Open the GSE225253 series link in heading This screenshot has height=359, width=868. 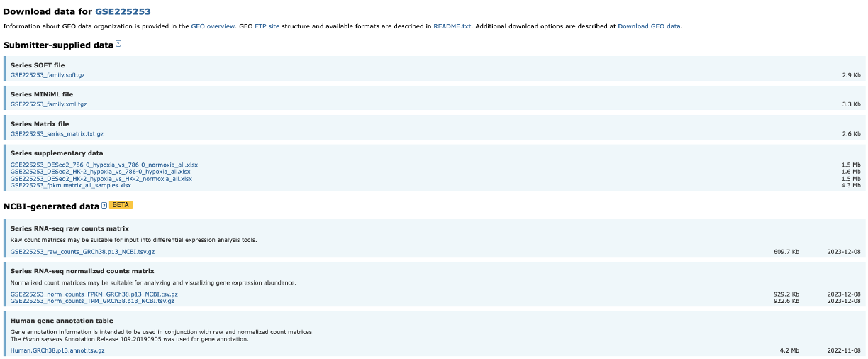point(123,11)
